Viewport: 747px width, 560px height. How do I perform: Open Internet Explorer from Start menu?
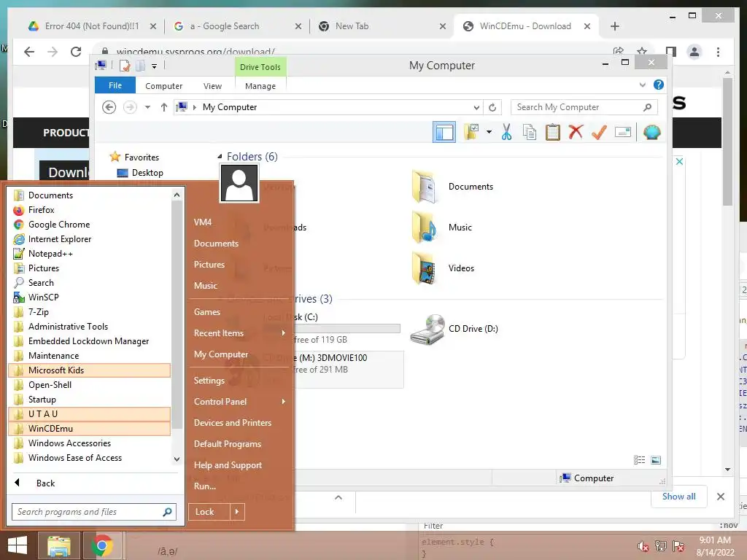pyautogui.click(x=90, y=239)
